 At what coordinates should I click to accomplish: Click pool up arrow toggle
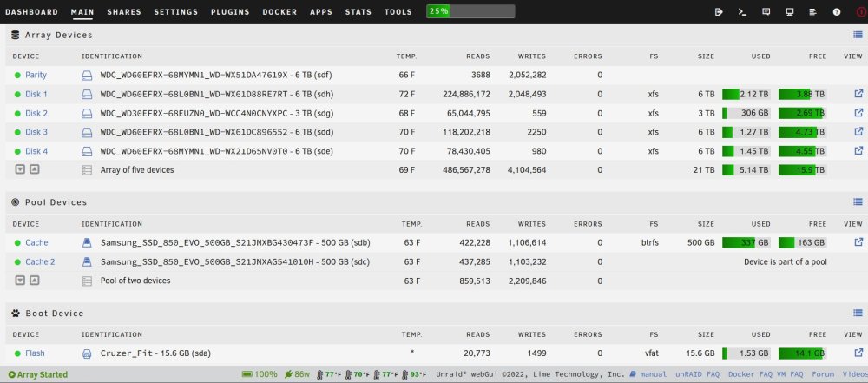pyautogui.click(x=35, y=281)
